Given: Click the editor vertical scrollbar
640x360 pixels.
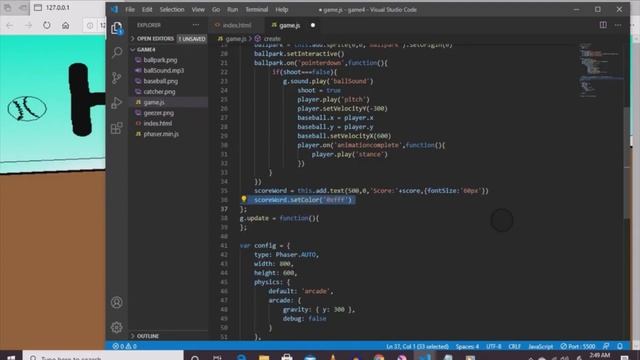Looking at the screenshot, I should (x=627, y=163).
